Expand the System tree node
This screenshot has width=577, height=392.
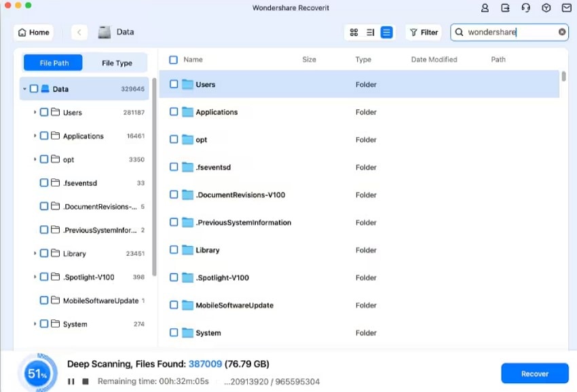pos(35,324)
